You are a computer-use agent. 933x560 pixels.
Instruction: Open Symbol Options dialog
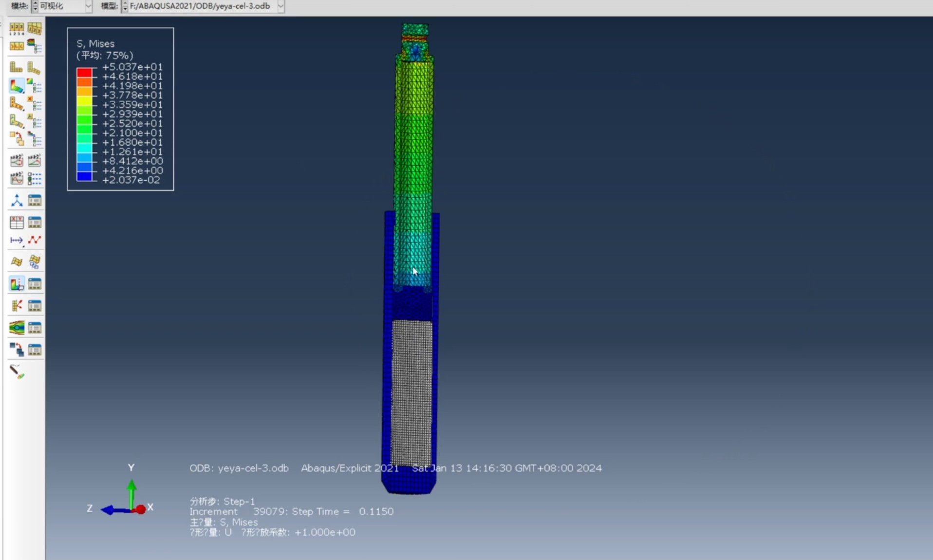(35, 104)
